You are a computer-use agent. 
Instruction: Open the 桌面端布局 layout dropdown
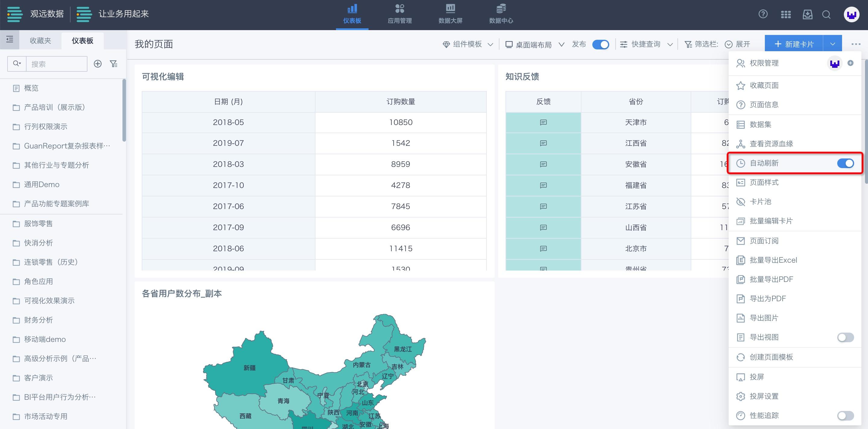pos(535,44)
